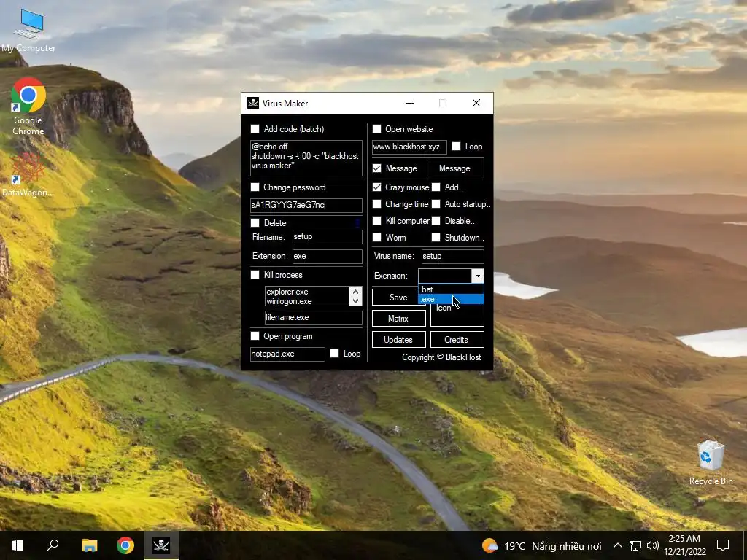Open the weather widget on taskbar
The image size is (747, 560).
coord(541,545)
